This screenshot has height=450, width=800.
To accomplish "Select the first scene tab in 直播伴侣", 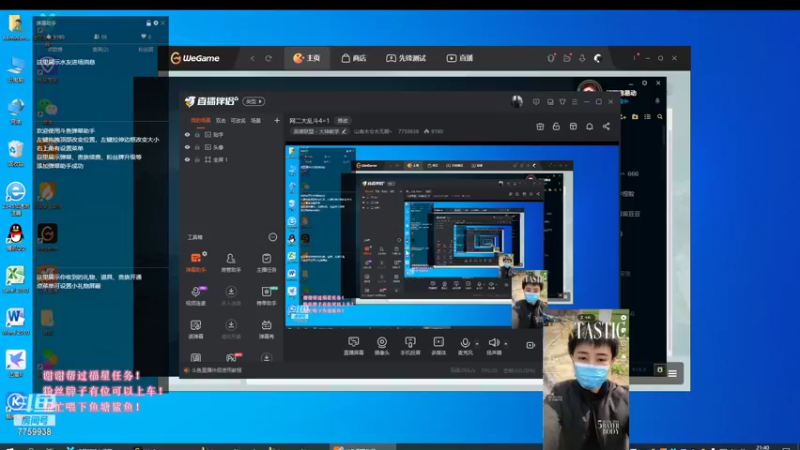I will click(200, 120).
